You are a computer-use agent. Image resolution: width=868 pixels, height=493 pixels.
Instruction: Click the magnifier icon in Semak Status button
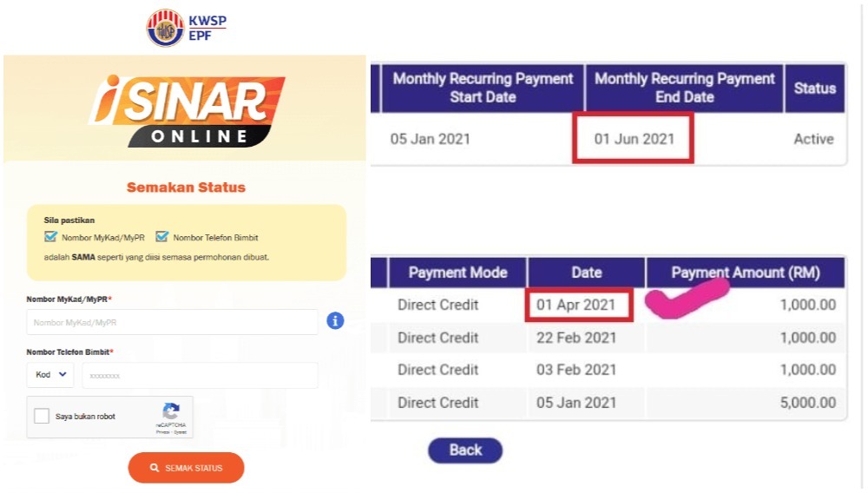155,468
